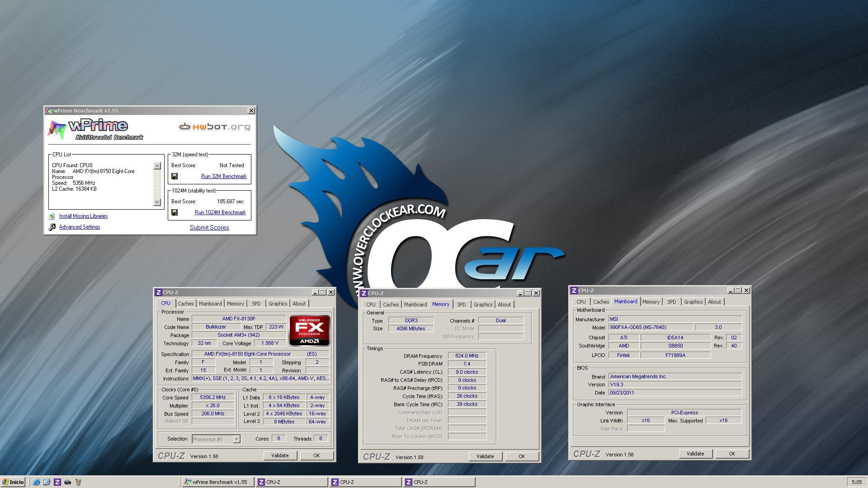Click the Run 32M Benchmark link
Viewport: 868px width, 488px height.
coord(224,176)
